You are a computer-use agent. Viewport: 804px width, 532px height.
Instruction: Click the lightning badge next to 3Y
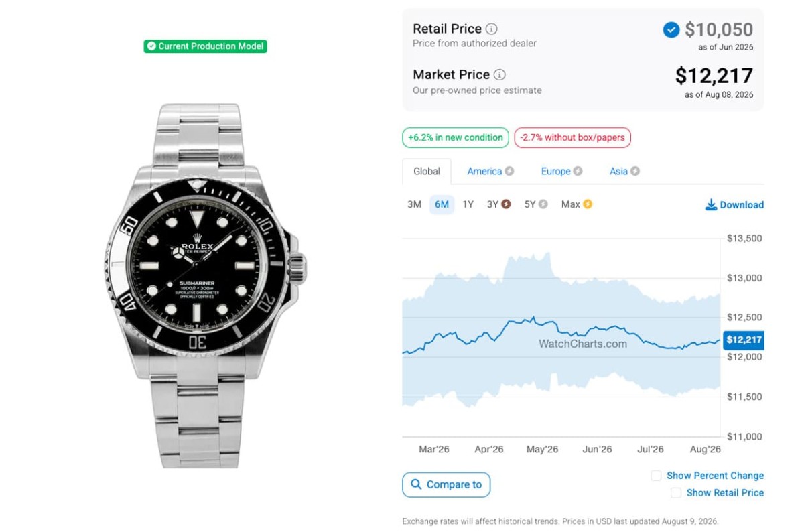point(506,204)
